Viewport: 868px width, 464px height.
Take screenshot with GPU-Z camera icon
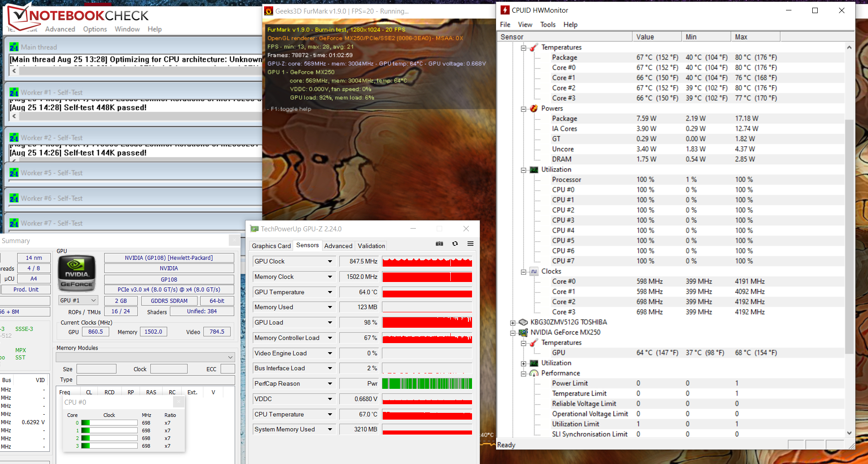click(439, 244)
